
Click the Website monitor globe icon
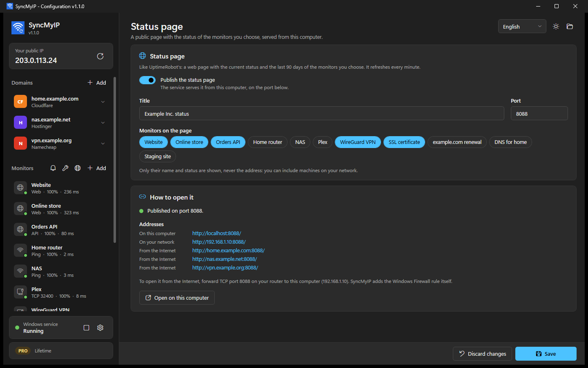tap(20, 188)
